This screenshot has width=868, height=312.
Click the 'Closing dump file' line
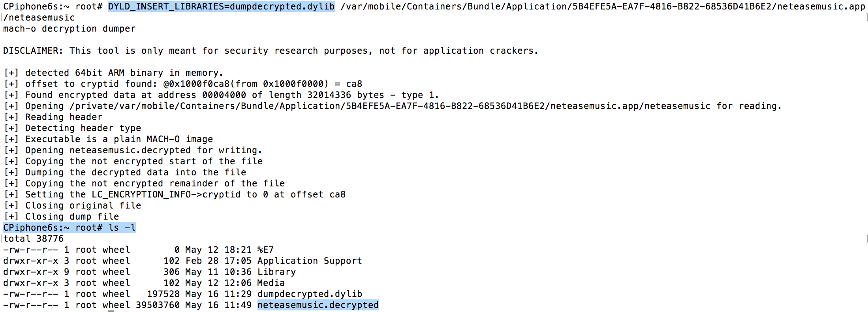pos(72,217)
